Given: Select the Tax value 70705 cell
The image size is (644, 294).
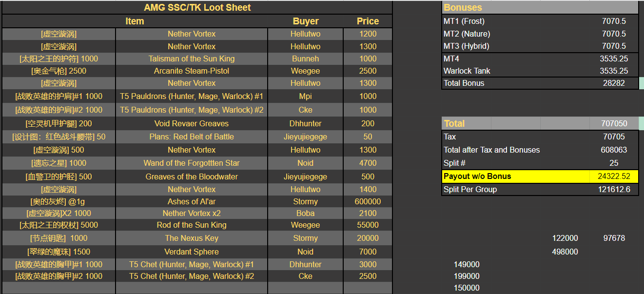Looking at the screenshot, I should (x=613, y=137).
